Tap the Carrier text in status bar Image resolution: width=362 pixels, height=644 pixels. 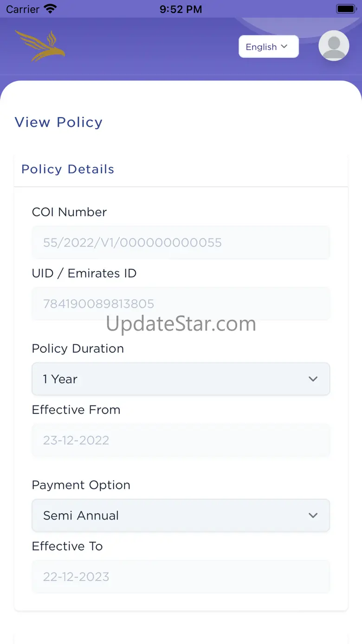pyautogui.click(x=23, y=9)
